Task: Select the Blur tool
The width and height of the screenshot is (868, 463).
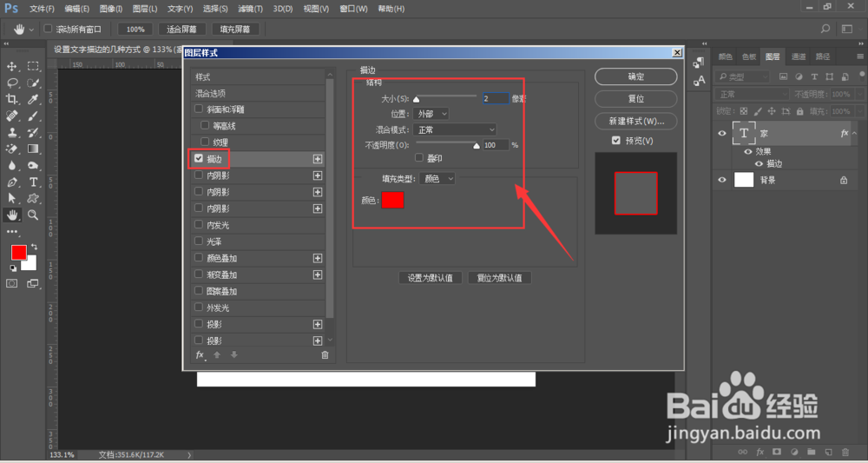Action: pos(11,165)
